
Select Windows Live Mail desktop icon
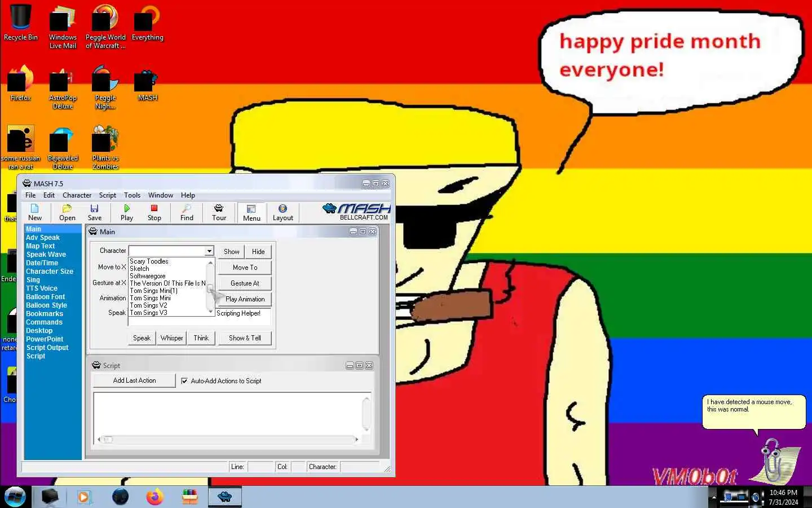(x=63, y=27)
